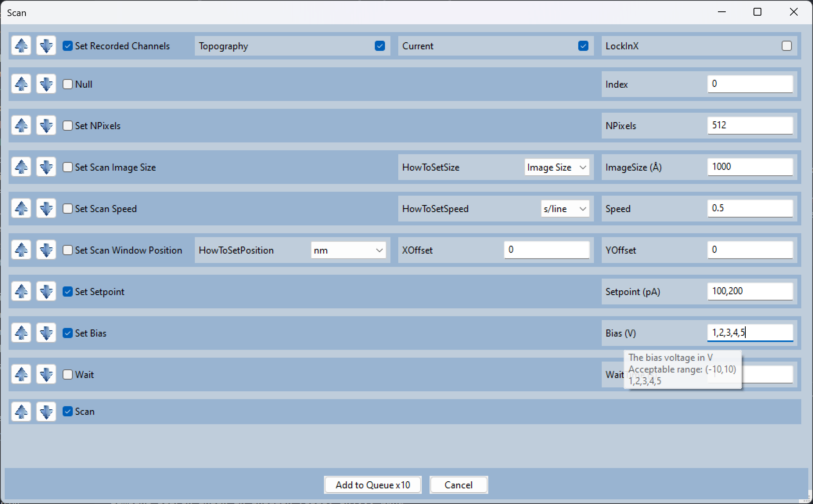Move Set NPixels row down

click(x=46, y=126)
